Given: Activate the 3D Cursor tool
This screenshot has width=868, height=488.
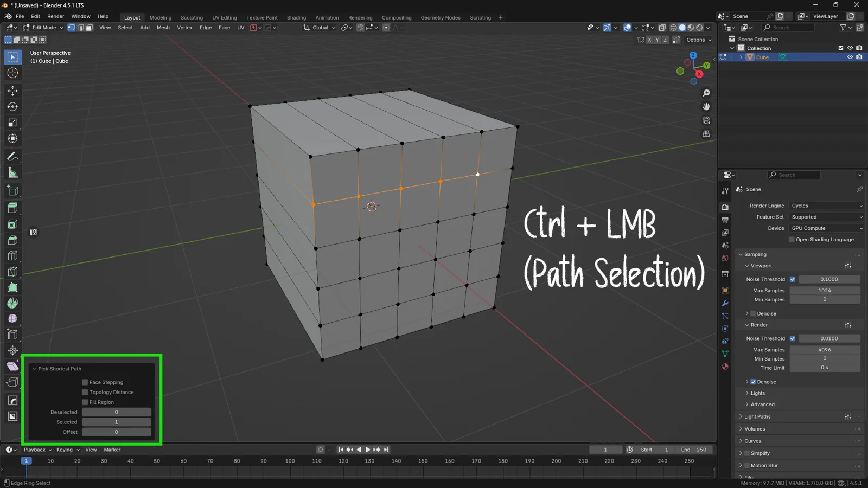Looking at the screenshot, I should point(12,73).
